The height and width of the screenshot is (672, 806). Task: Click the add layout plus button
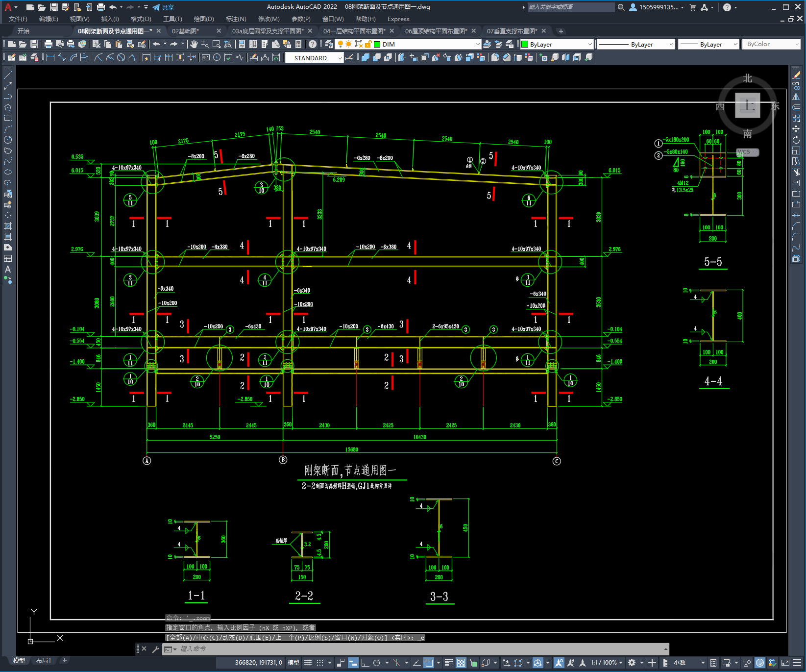click(x=64, y=661)
